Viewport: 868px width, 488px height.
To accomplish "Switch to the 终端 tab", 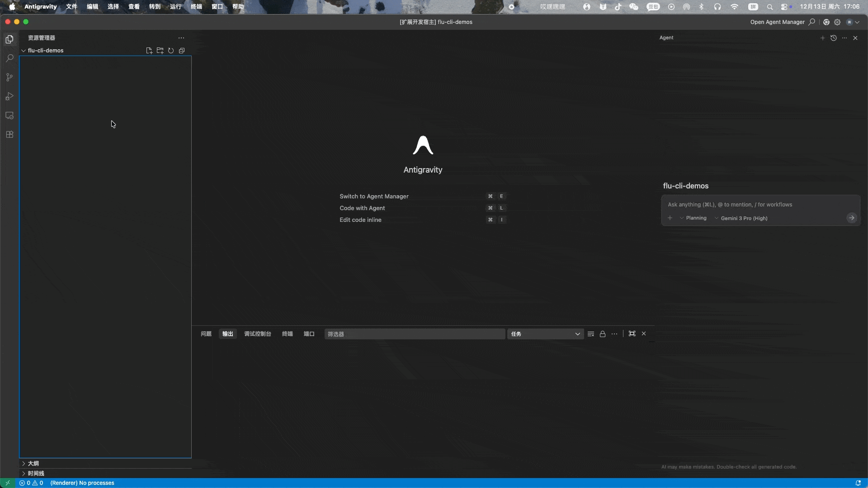I will click(x=287, y=334).
